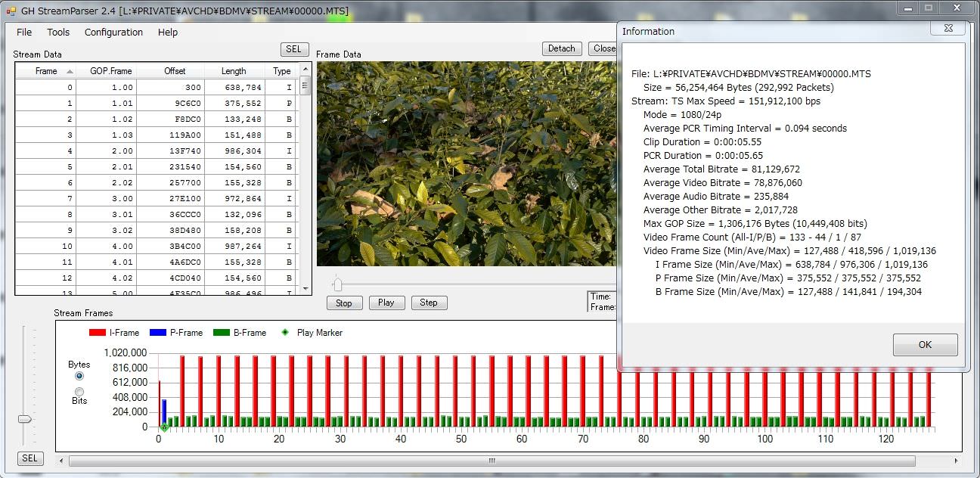The width and height of the screenshot is (980, 478).
Task: Click the Detach button above the frame
Action: tap(561, 48)
